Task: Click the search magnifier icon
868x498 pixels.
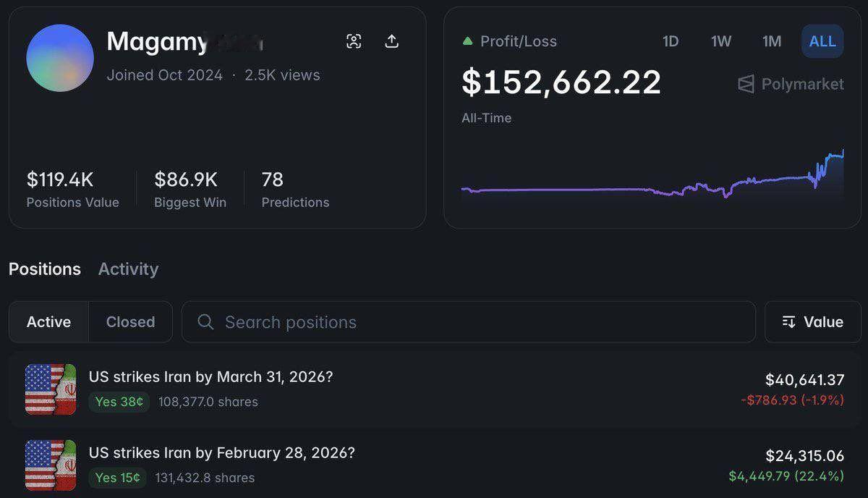Action: (x=205, y=322)
